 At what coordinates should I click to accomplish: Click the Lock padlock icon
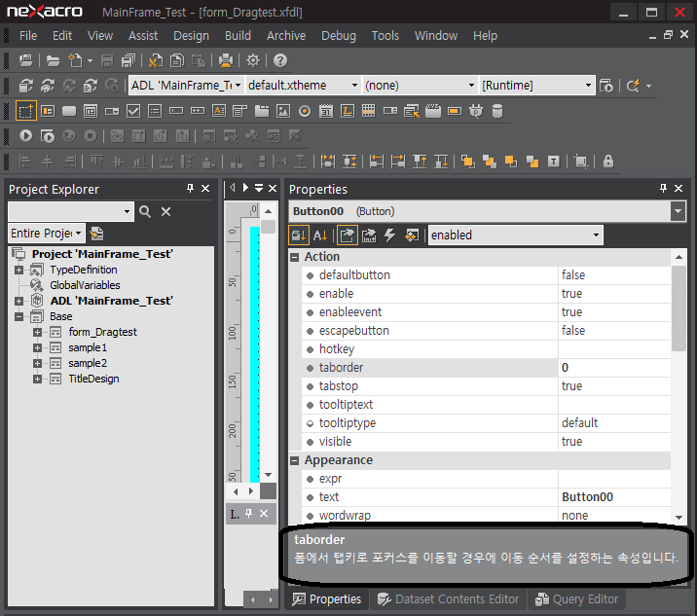608,162
